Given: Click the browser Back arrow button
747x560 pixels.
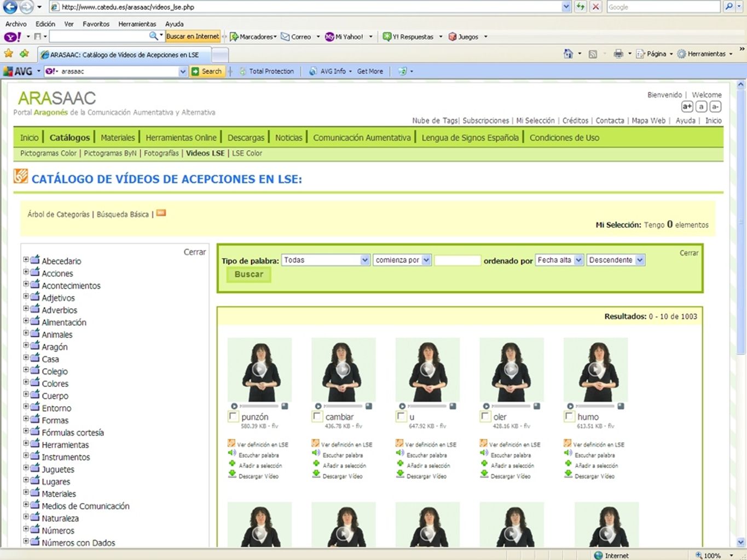Looking at the screenshot, I should [x=10, y=7].
